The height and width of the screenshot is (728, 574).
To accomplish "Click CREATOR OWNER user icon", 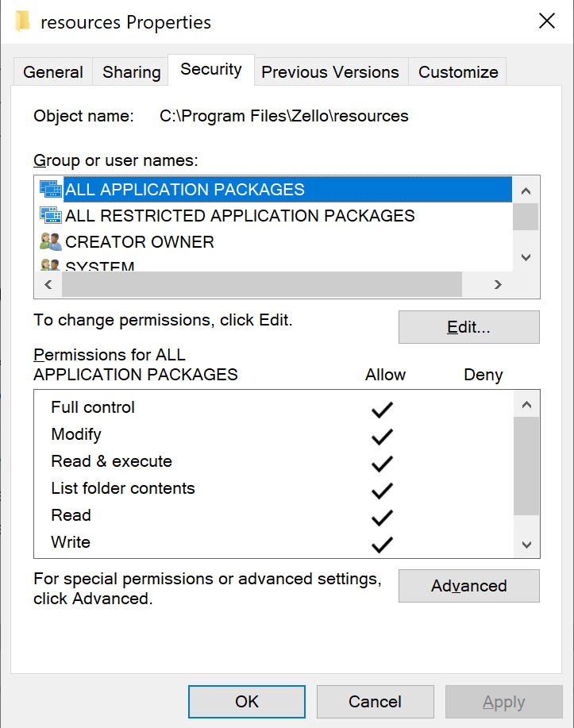I will click(51, 242).
